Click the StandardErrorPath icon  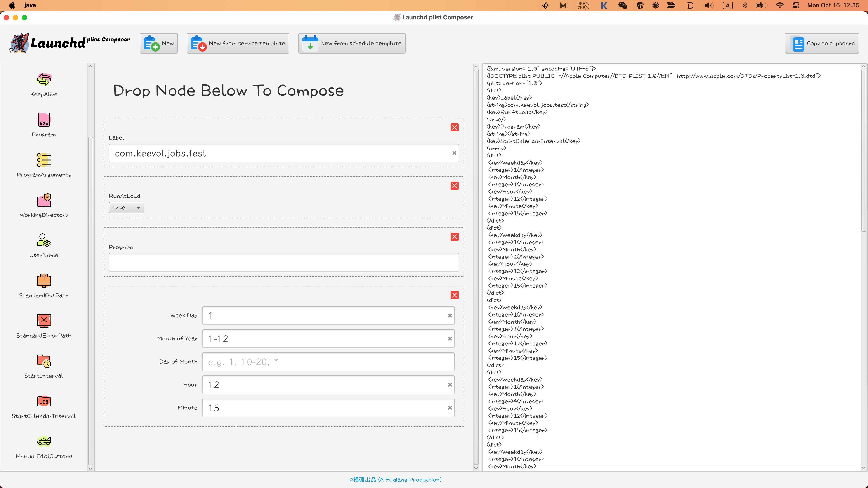44,321
